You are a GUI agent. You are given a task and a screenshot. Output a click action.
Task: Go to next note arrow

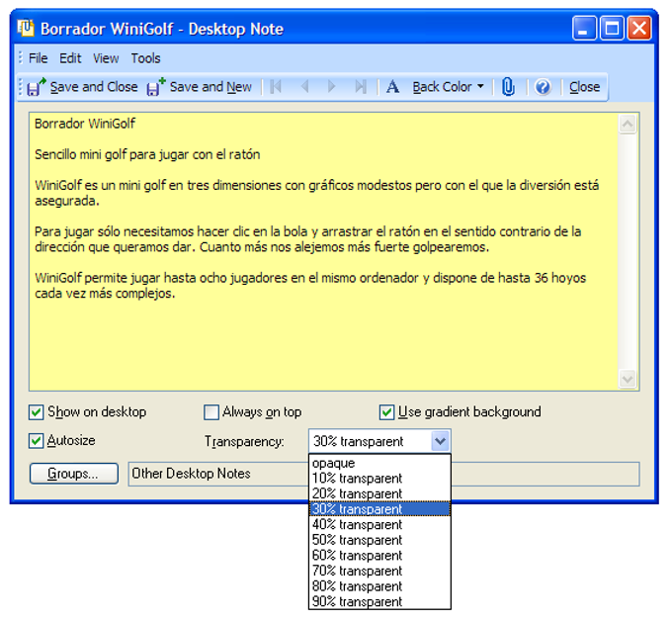pyautogui.click(x=331, y=87)
